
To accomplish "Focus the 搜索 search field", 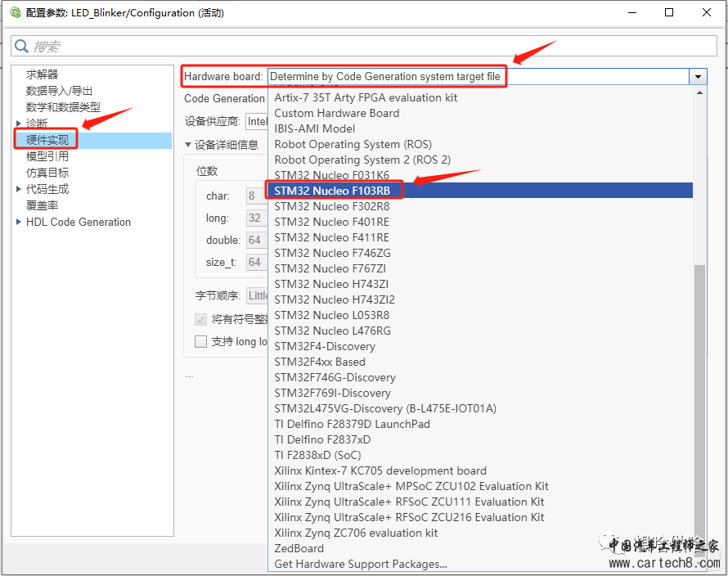I will pos(364,46).
